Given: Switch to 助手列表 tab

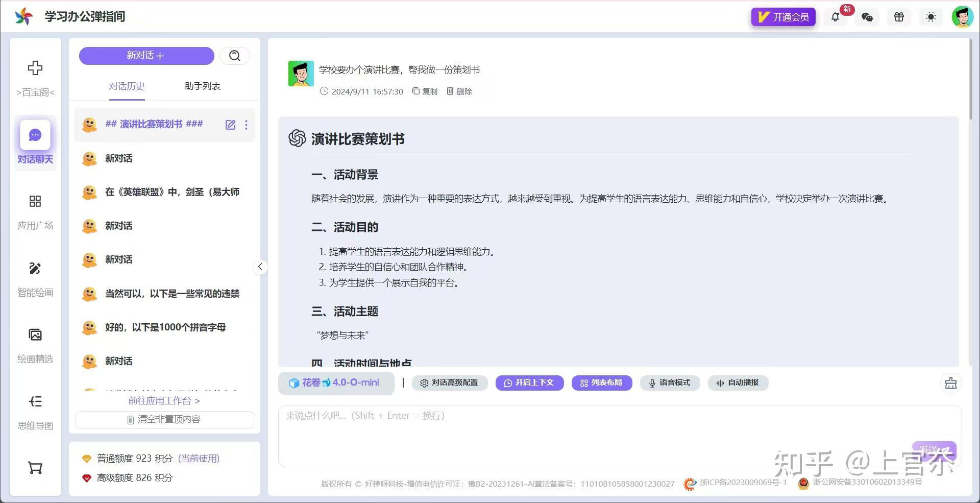Looking at the screenshot, I should tap(203, 86).
